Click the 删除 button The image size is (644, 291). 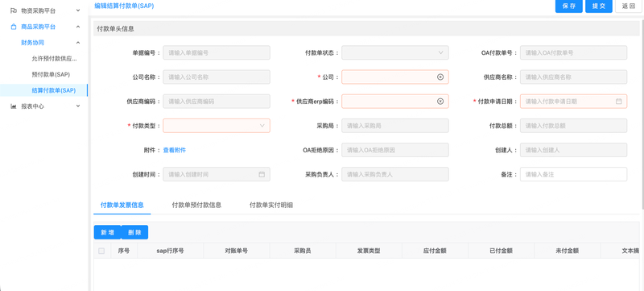[134, 232]
